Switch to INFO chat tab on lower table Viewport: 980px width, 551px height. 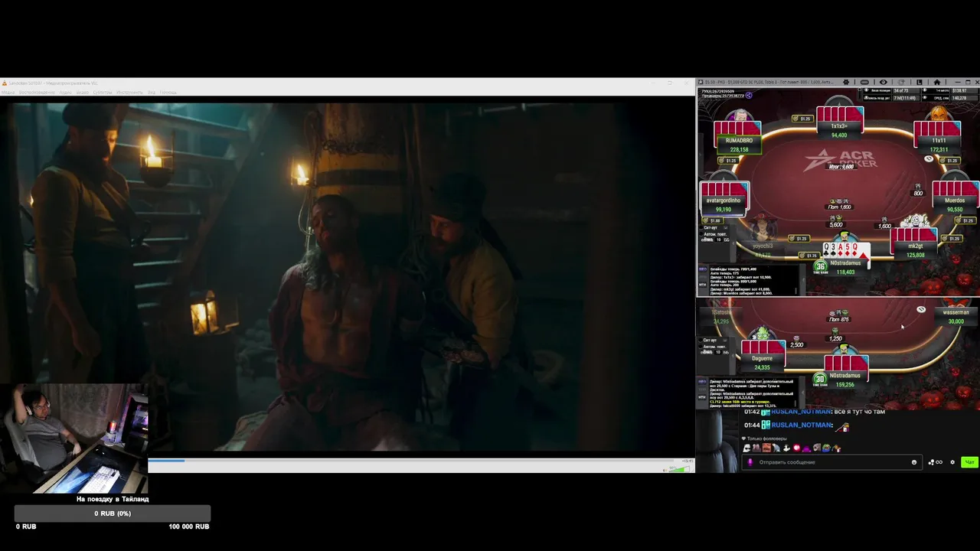[x=702, y=382]
